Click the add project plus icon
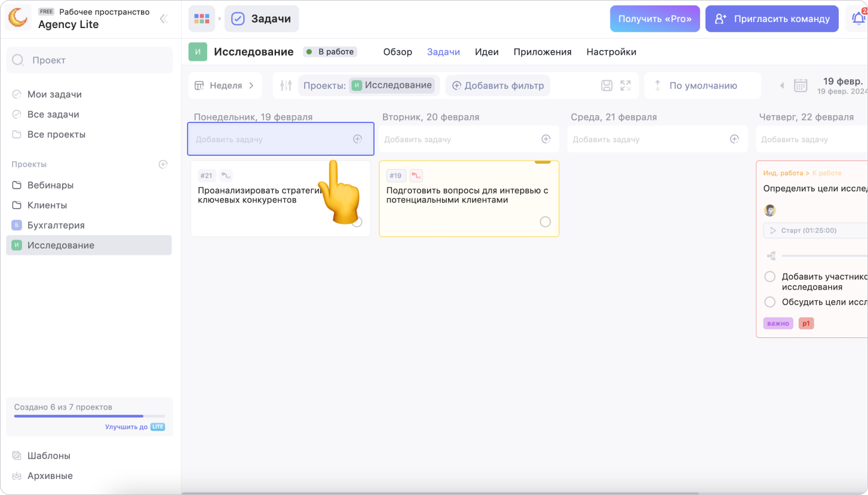The image size is (868, 495). pos(162,164)
